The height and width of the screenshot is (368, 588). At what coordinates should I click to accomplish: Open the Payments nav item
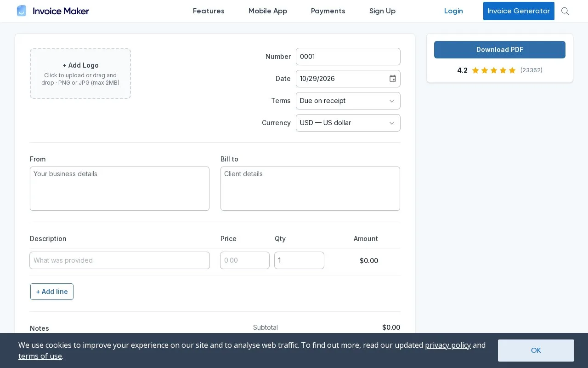coord(328,11)
